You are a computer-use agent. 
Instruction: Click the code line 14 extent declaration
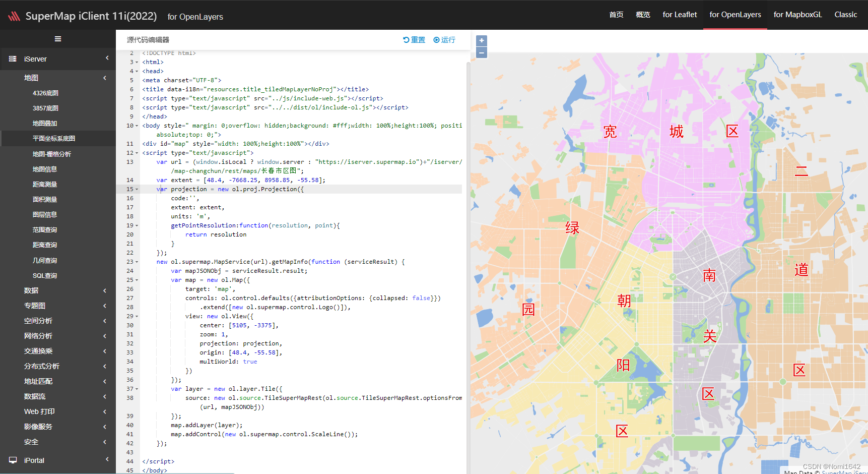[x=241, y=180]
